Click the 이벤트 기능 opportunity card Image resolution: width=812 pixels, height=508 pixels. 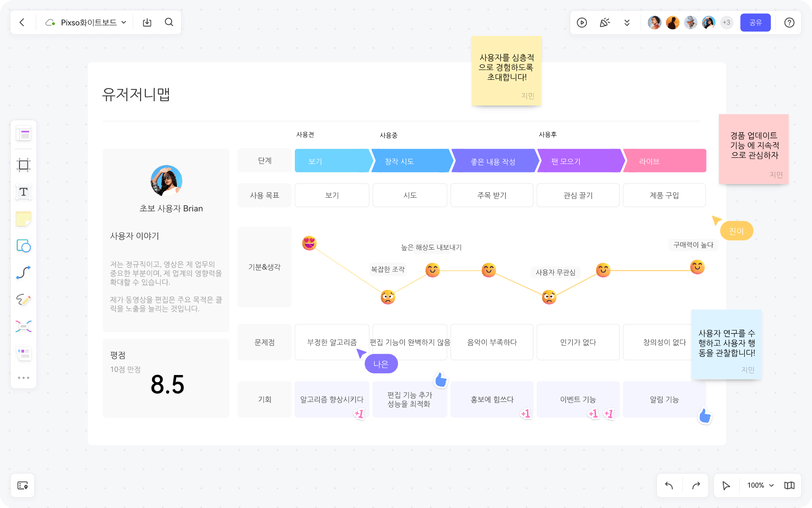click(x=578, y=399)
